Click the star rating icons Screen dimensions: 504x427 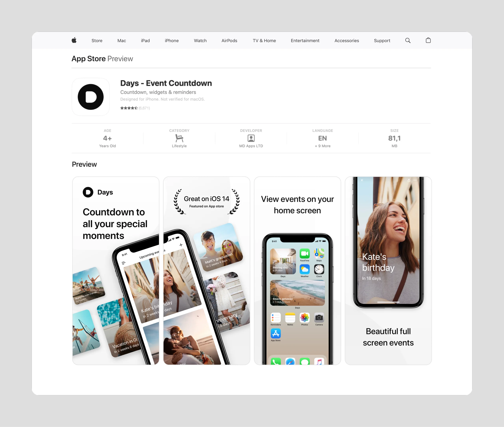pyautogui.click(x=129, y=108)
